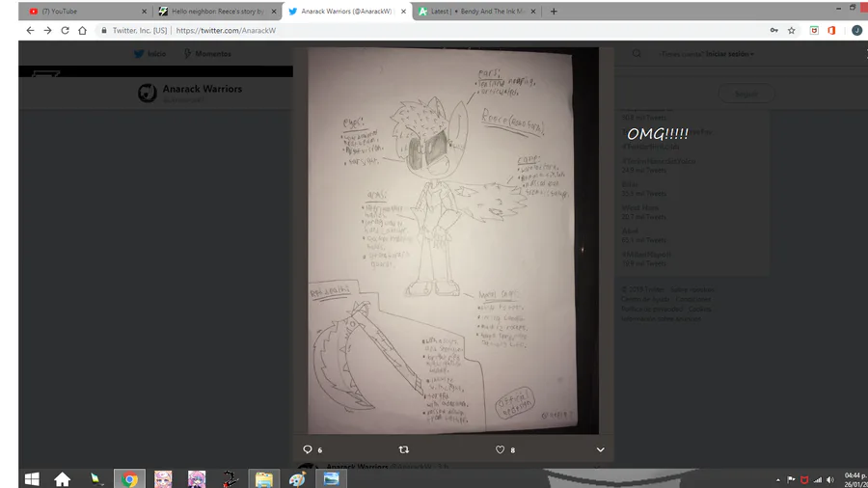868x488 pixels.
Task: Switch to Bendy And The Ink Machine tab
Action: [x=477, y=11]
